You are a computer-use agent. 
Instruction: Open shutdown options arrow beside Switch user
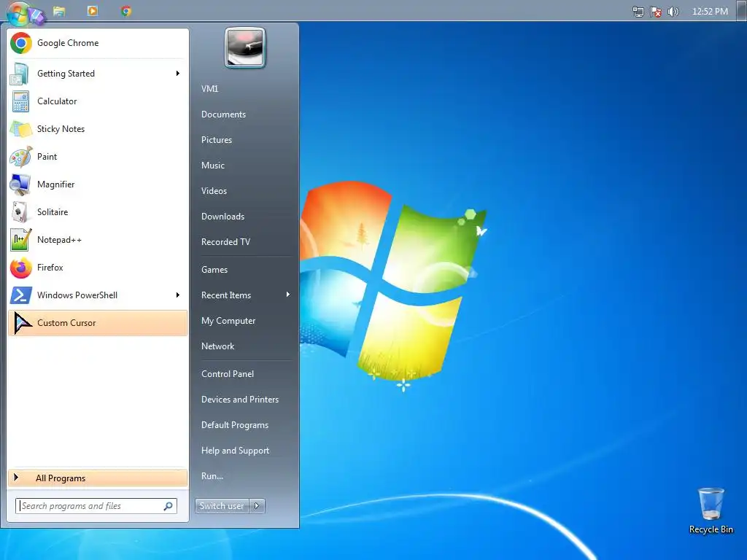[x=257, y=506]
